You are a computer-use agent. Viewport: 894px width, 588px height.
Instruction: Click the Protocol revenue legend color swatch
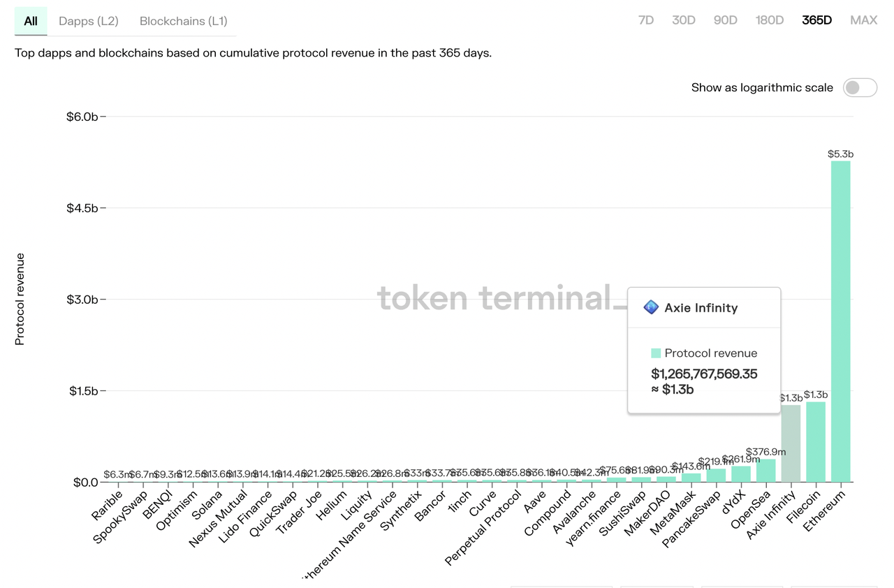(x=656, y=353)
